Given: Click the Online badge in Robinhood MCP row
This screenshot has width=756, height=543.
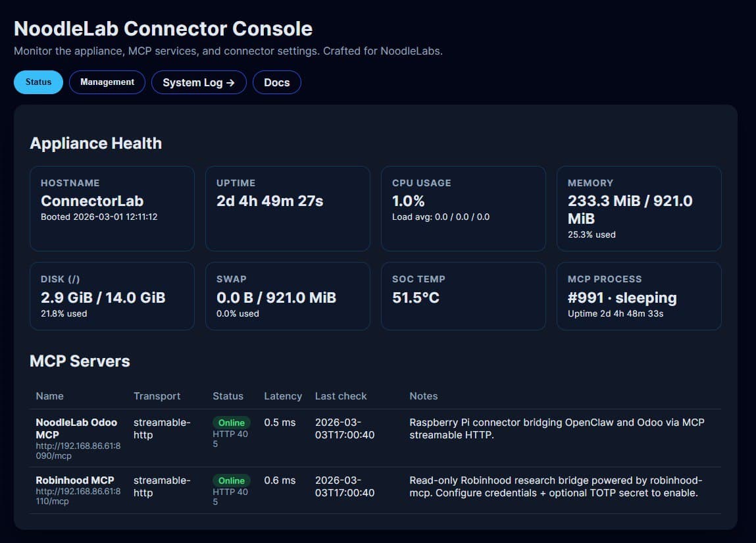Looking at the screenshot, I should (x=232, y=480).
